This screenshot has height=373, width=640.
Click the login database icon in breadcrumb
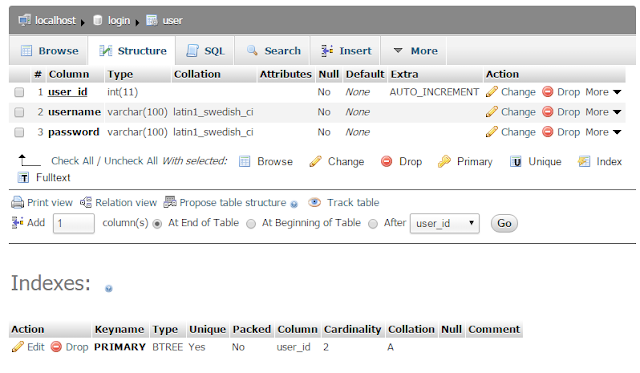[x=98, y=20]
